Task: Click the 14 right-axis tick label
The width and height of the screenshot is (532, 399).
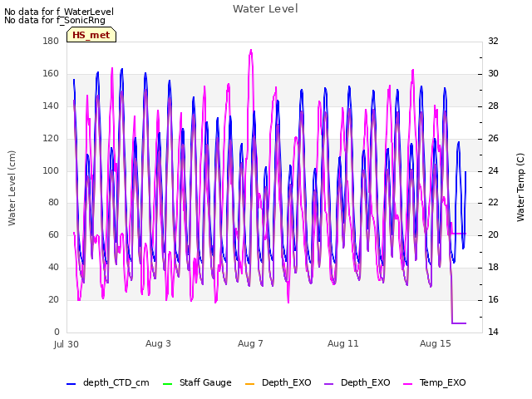Action: tap(493, 332)
